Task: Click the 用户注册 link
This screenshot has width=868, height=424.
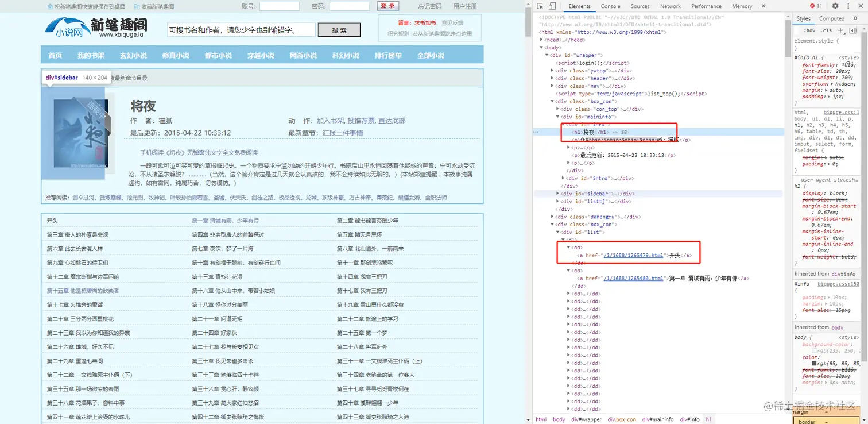Action: pos(465,6)
